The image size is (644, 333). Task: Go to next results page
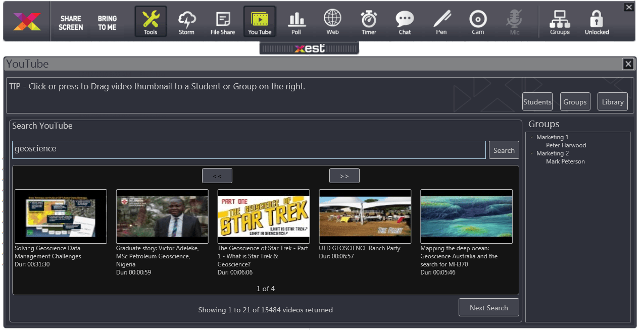click(x=344, y=176)
